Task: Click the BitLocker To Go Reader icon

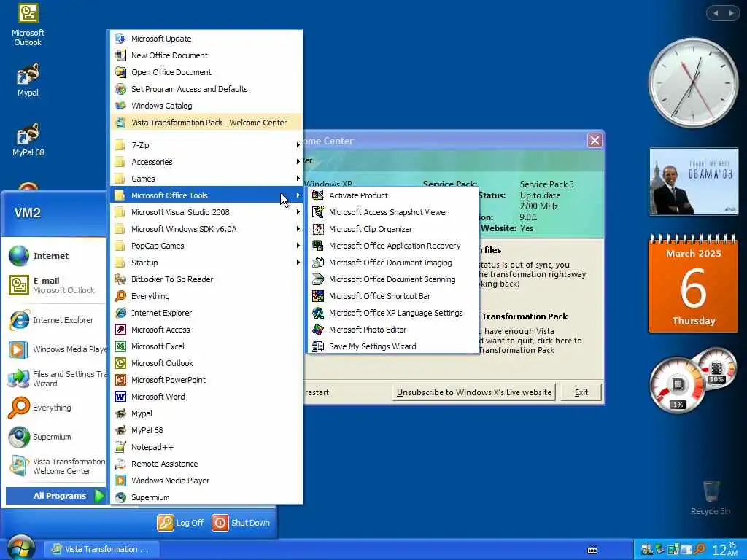Action: [120, 279]
